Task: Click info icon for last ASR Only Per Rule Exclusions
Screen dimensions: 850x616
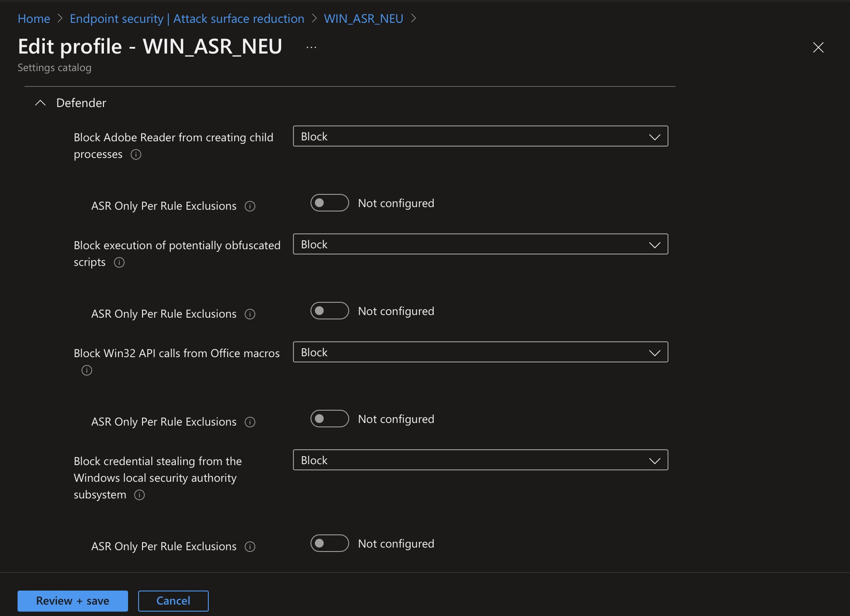Action: coord(250,547)
